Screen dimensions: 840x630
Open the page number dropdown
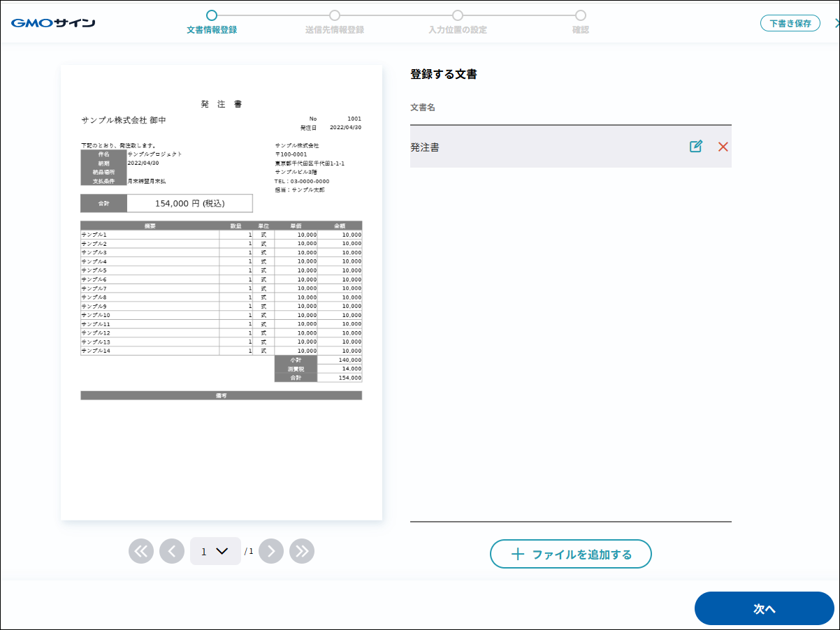pos(215,551)
